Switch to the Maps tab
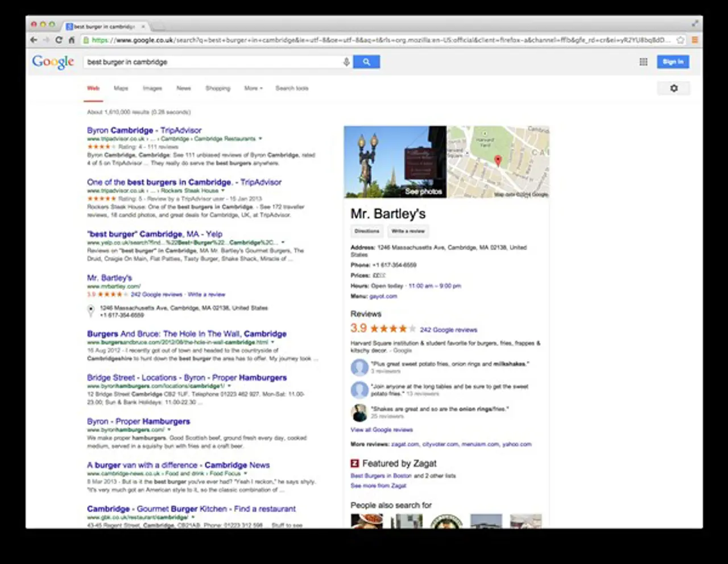Screen dimensions: 728x564 coord(121,89)
